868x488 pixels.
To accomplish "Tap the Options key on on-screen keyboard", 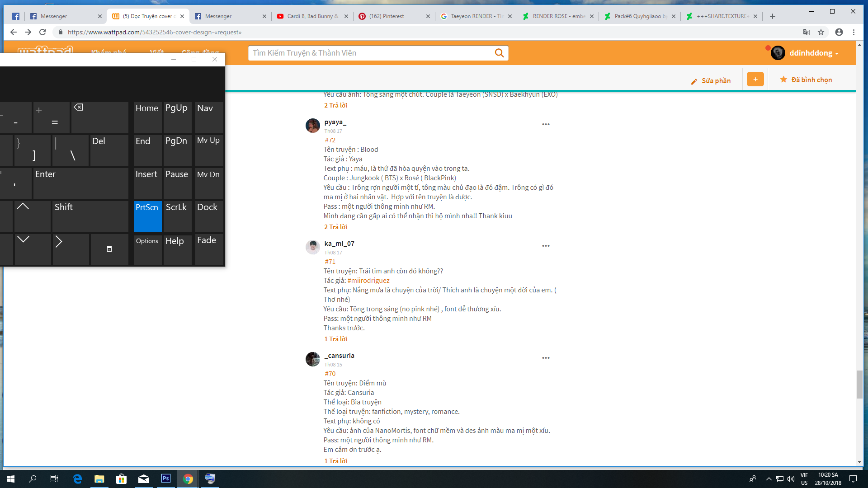I will click(x=147, y=249).
